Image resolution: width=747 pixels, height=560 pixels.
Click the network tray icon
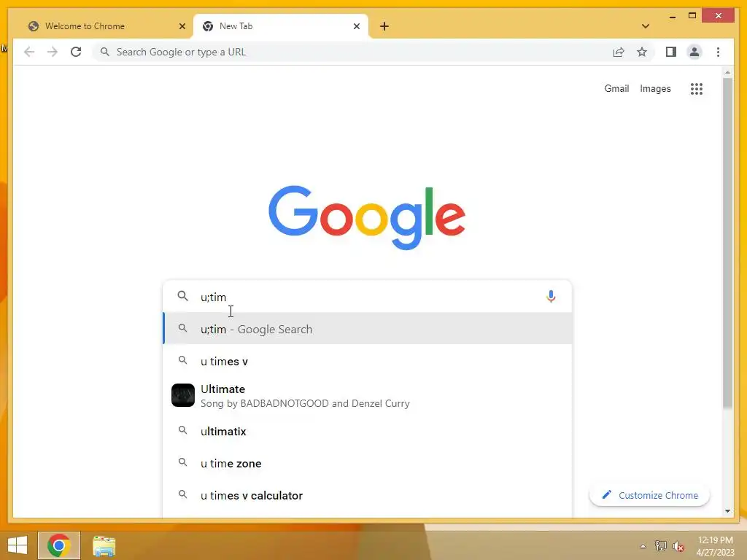[661, 545]
